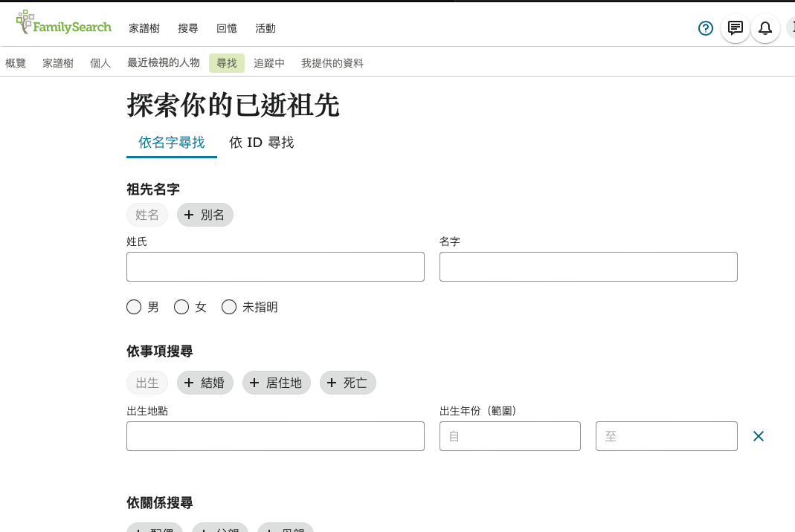The image size is (795, 532).
Task: Click the 探索你的已逝祖先 heading
Action: [x=234, y=105]
